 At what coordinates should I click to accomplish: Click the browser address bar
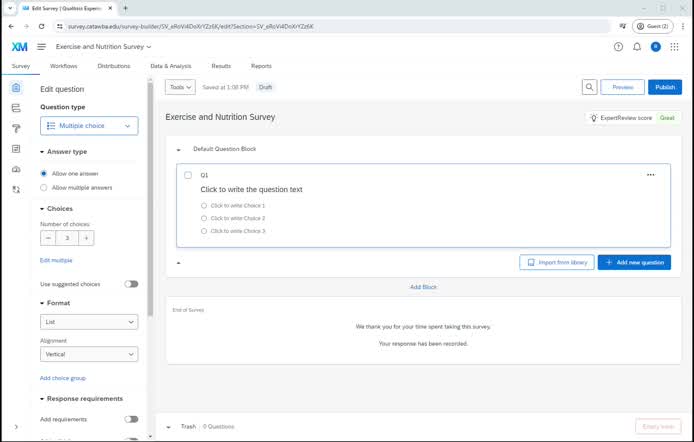pyautogui.click(x=332, y=27)
